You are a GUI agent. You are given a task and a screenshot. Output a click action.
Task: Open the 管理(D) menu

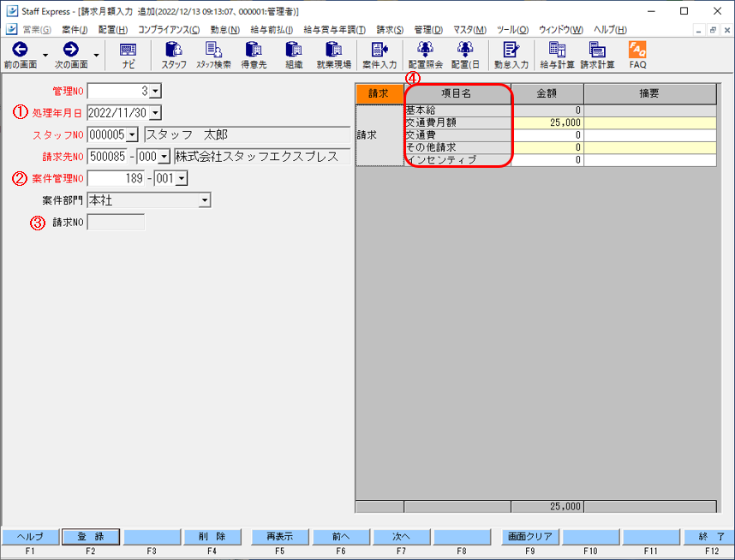point(428,29)
